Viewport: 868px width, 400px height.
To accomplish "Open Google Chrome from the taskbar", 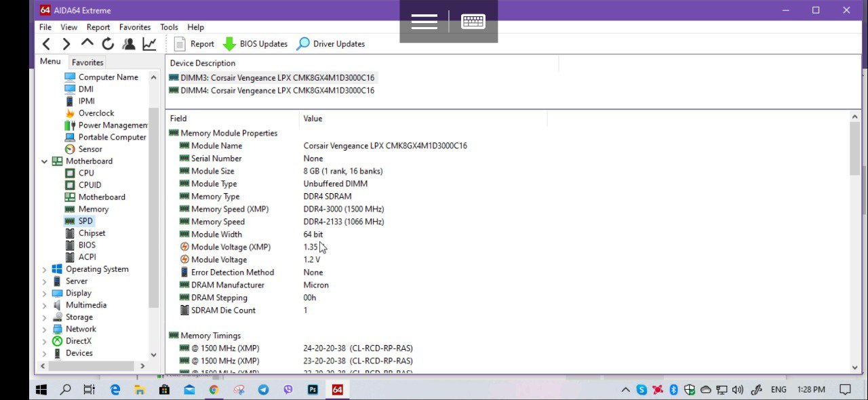I will [x=214, y=390].
